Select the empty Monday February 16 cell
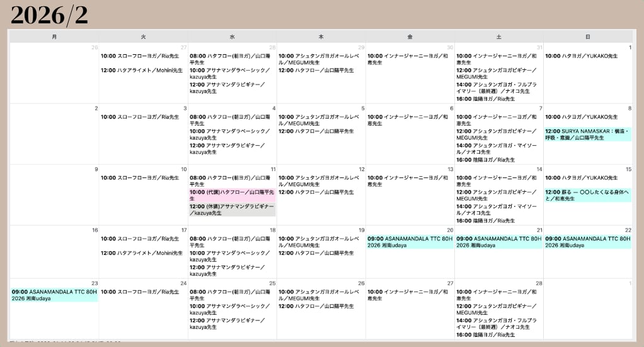 pyautogui.click(x=54, y=252)
